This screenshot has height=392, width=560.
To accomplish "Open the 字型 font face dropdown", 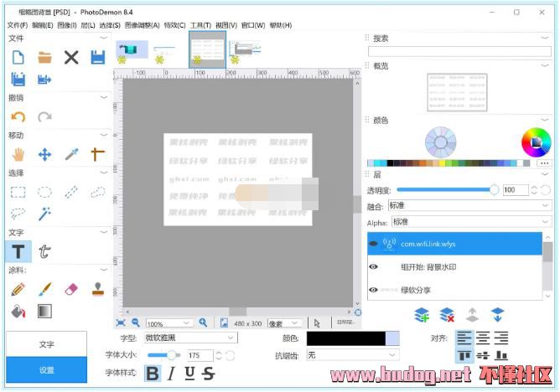I will pos(190,338).
